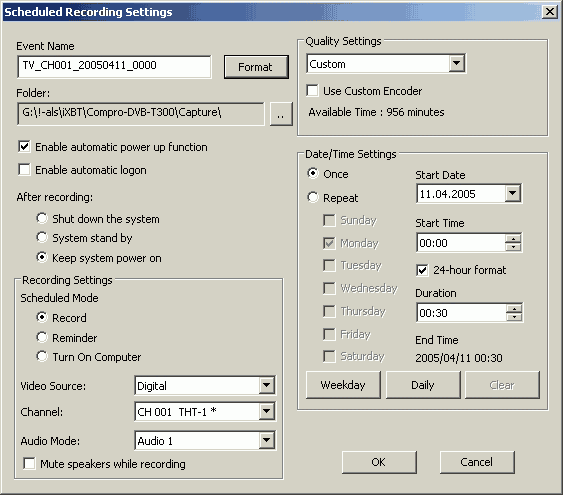Screen dimensions: 563x495
Task: Click the Weekday button
Action: tap(343, 385)
